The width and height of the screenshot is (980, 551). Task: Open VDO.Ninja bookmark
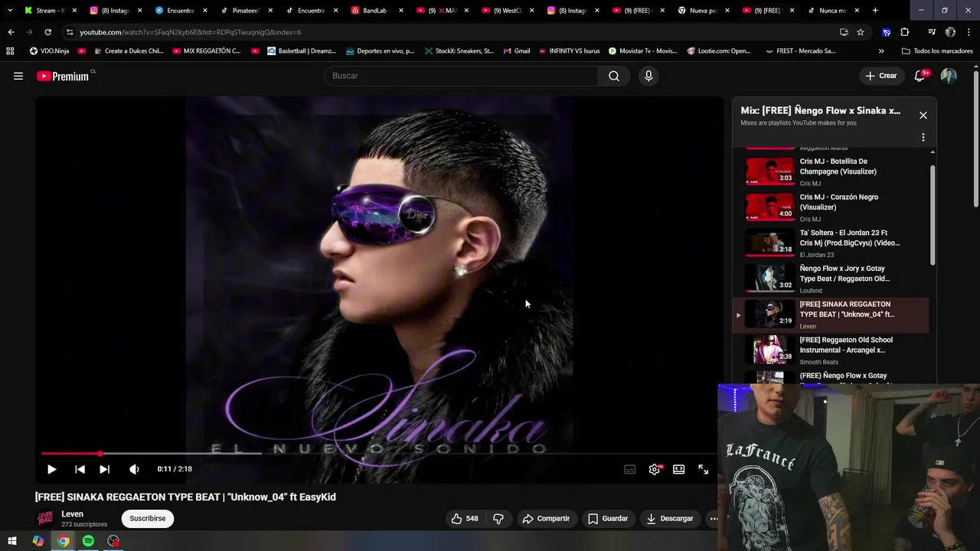pos(49,51)
